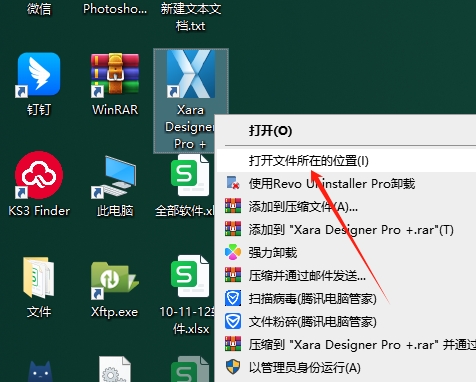
Task: Click the colorful 强力卸载 clover icon
Action: [233, 252]
